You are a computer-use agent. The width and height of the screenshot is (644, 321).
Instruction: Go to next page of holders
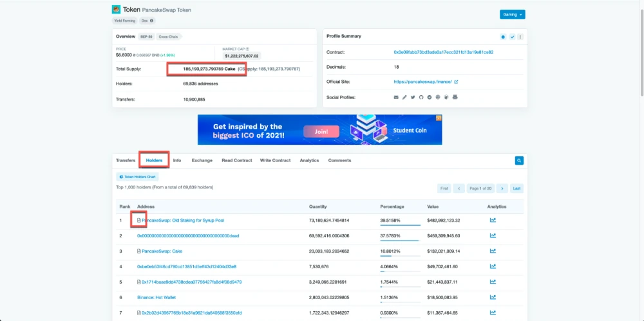tap(502, 188)
